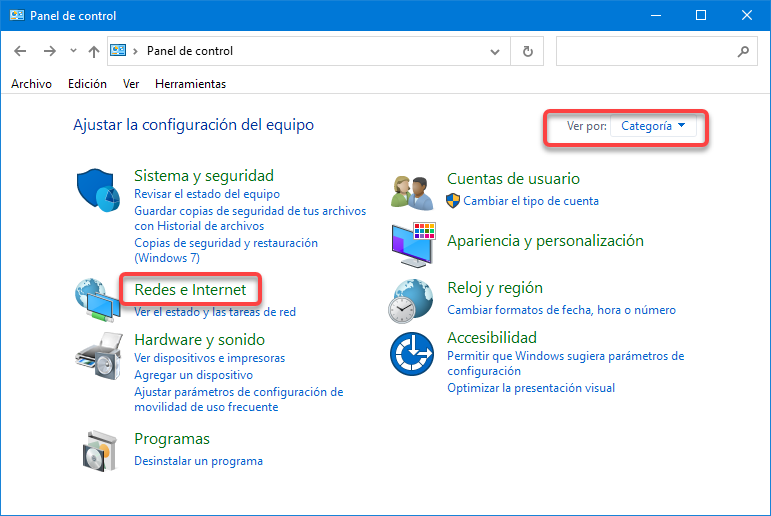The height and width of the screenshot is (516, 771).
Task: Open Cuentas de usuario category
Action: (x=513, y=179)
